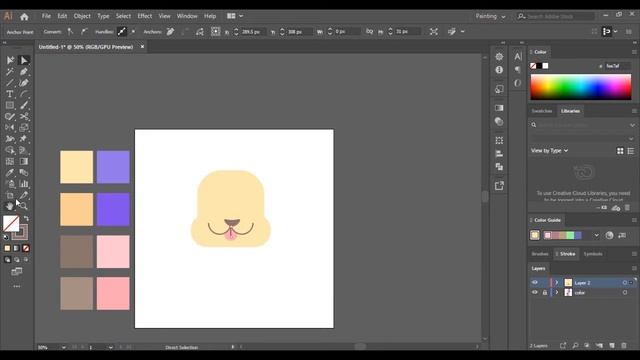640x360 pixels.
Task: Open artboard navigation dropdown in status bar
Action: (x=111, y=347)
